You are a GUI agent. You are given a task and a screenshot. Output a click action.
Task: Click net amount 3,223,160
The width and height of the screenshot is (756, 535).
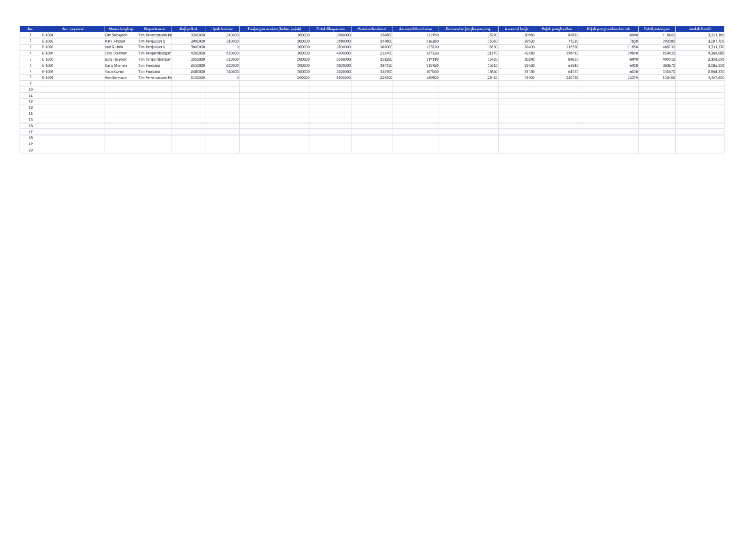coord(700,36)
